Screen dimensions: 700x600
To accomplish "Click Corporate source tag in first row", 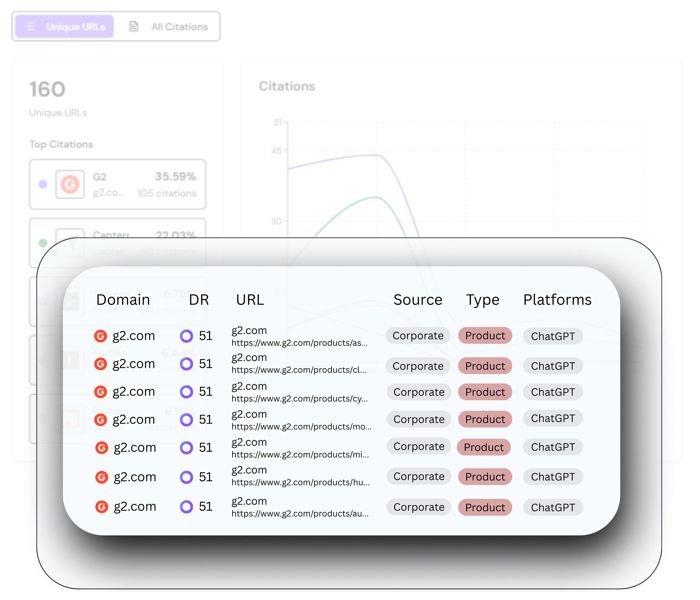I will click(x=418, y=336).
